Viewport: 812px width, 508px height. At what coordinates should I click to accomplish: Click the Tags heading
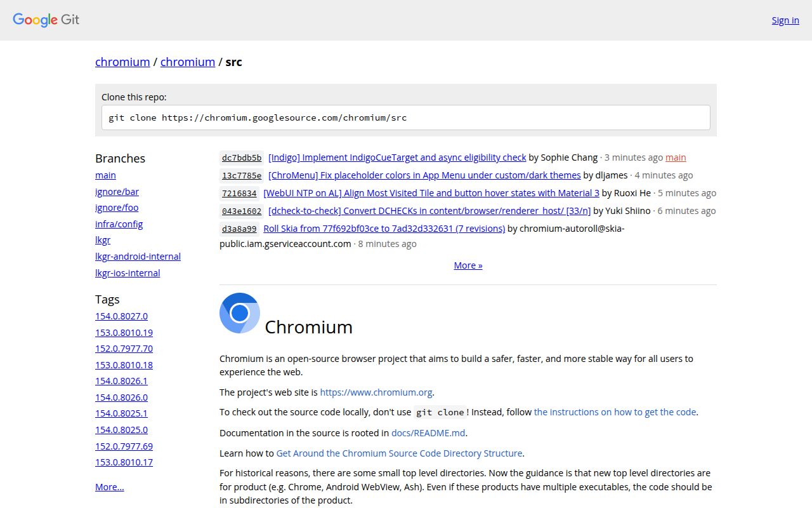pos(107,299)
